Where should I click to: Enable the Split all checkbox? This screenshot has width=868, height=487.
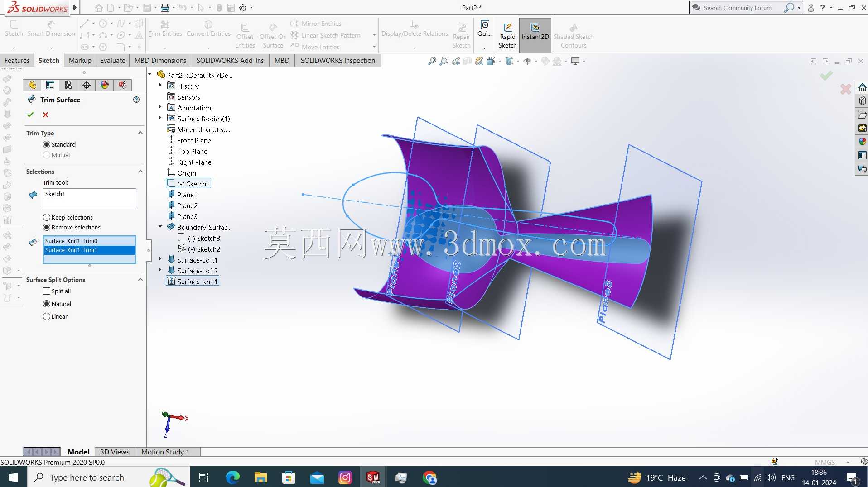47,291
